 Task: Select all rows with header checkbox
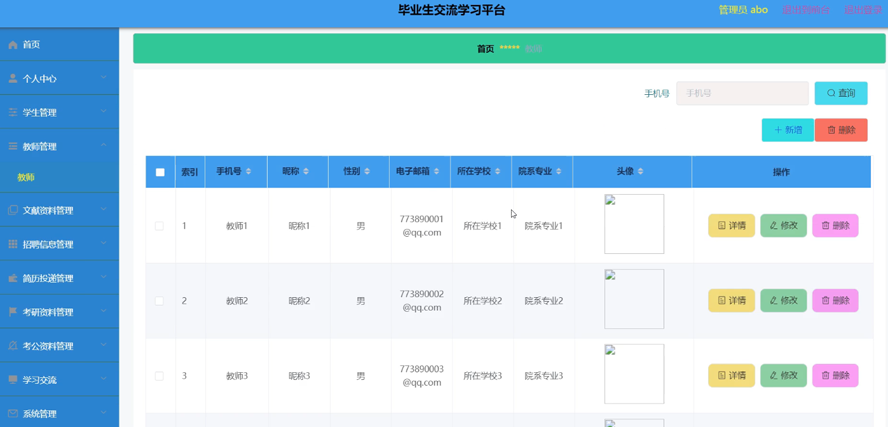coord(160,172)
